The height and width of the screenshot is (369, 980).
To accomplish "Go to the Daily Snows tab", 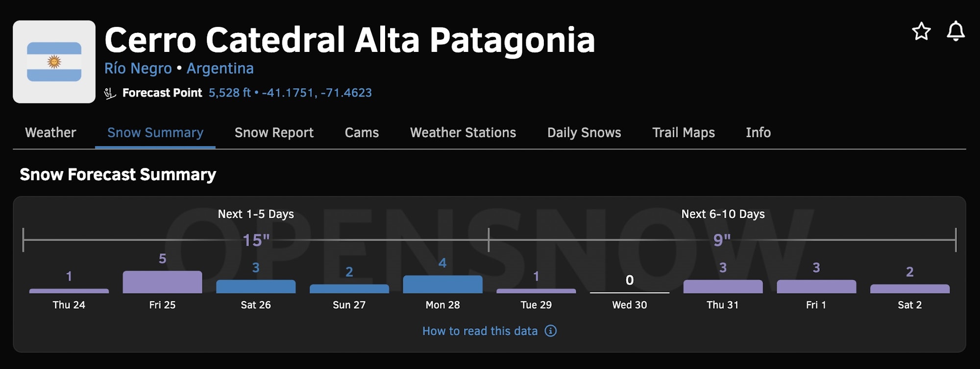I will pyautogui.click(x=584, y=133).
